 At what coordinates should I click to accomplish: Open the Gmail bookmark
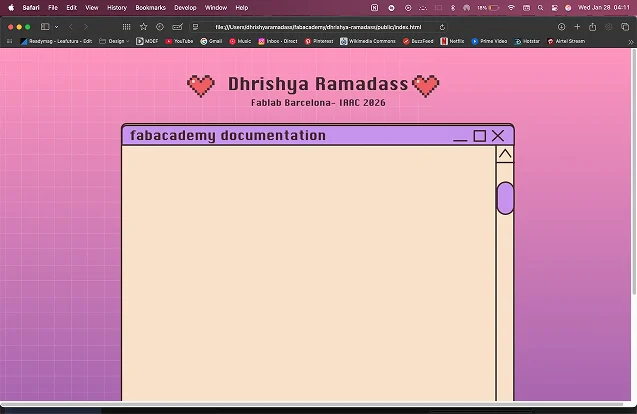pos(211,41)
